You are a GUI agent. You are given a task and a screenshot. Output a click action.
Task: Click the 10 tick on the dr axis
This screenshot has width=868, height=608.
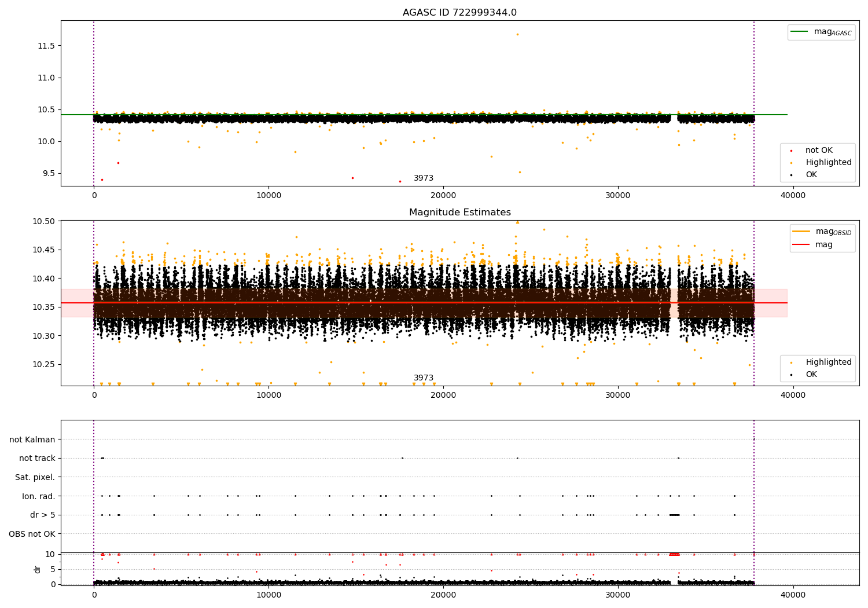pyautogui.click(x=50, y=554)
